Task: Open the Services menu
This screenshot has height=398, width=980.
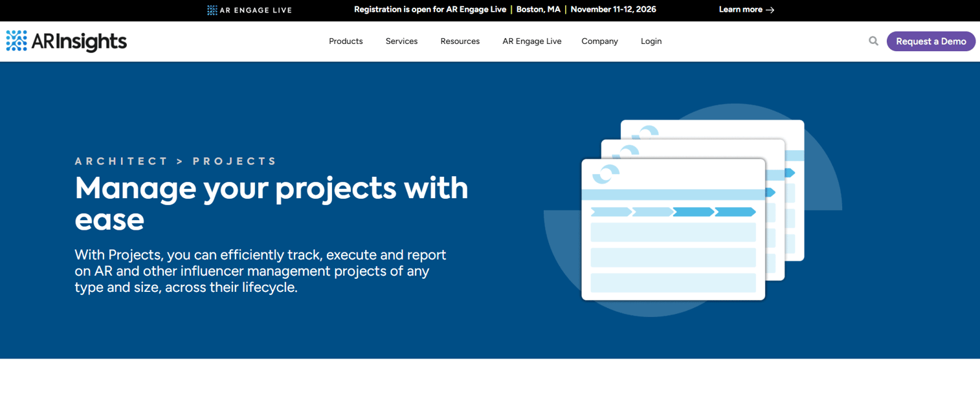Action: [x=401, y=41]
